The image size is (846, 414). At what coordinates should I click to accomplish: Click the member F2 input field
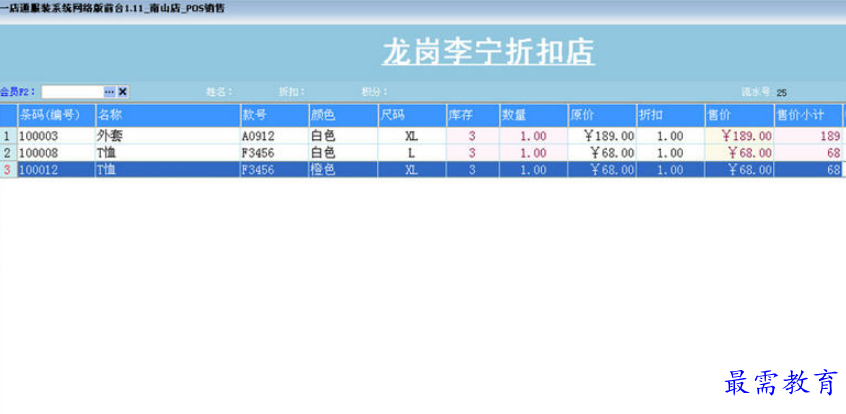(72, 92)
